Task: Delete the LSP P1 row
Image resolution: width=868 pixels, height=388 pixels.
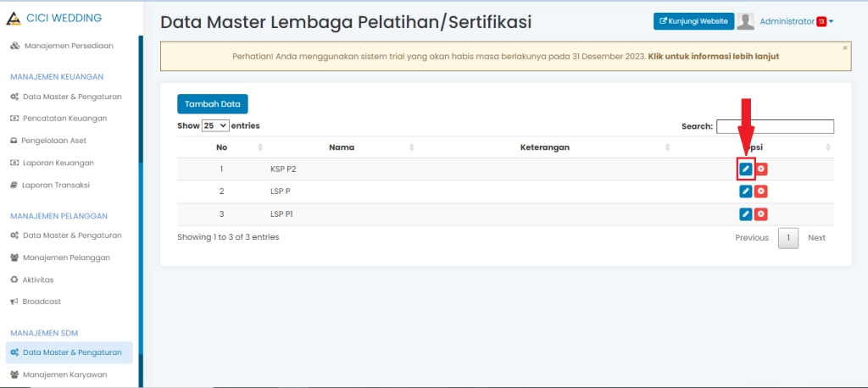Action: [x=761, y=214]
